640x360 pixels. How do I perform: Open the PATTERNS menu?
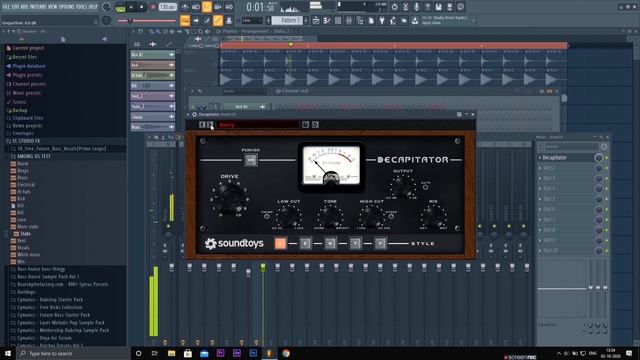point(39,7)
